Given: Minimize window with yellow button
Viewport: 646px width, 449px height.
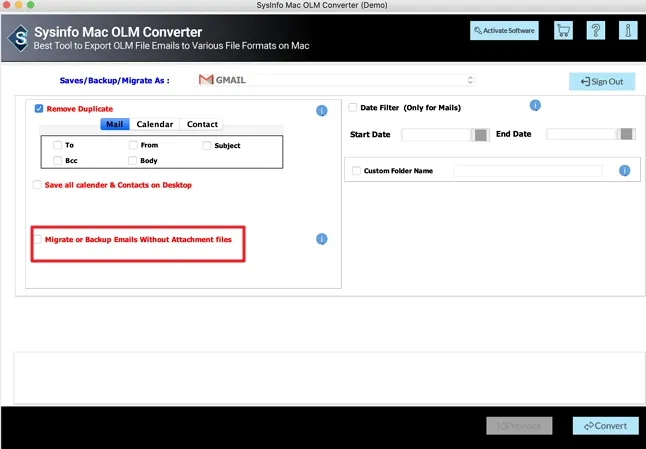Looking at the screenshot, I should 19,5.
